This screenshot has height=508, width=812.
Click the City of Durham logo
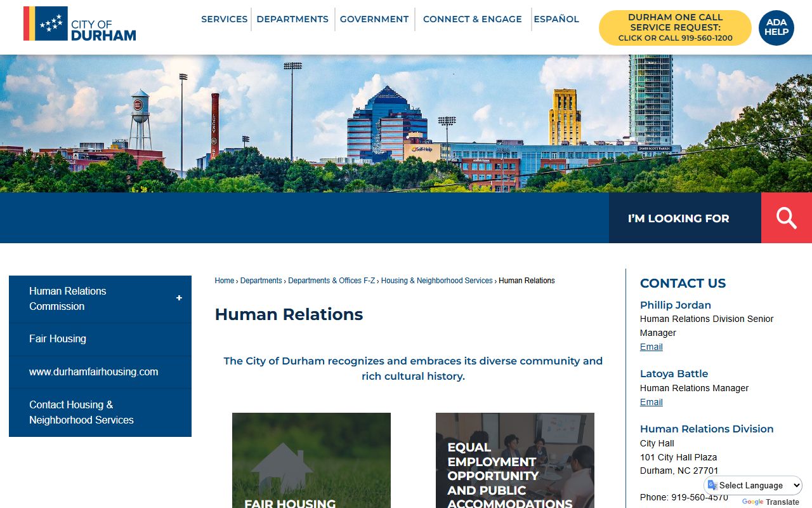tap(80, 24)
